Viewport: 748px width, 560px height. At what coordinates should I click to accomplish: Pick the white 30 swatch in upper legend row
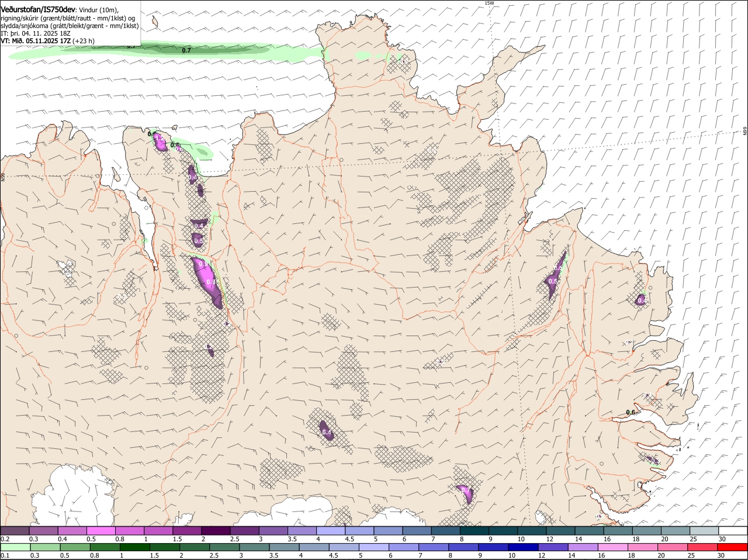733,531
